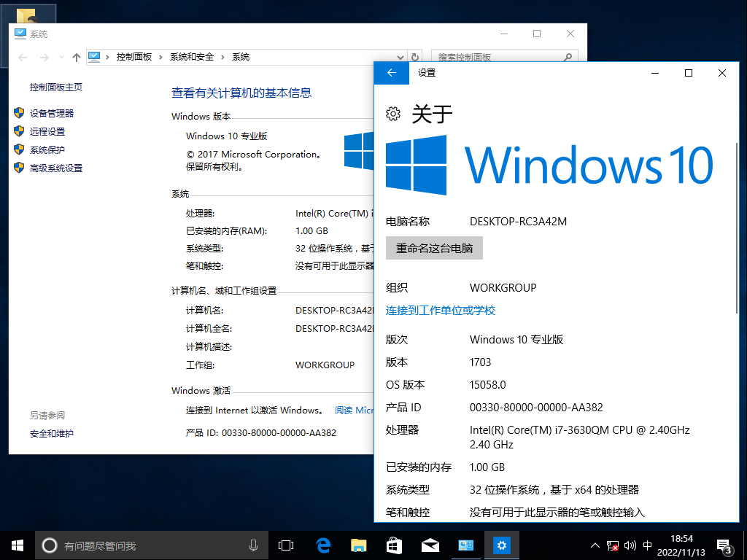Viewport: 747px width, 560px height.
Task: Switch to the Control Panel taskbar item
Action: [466, 545]
